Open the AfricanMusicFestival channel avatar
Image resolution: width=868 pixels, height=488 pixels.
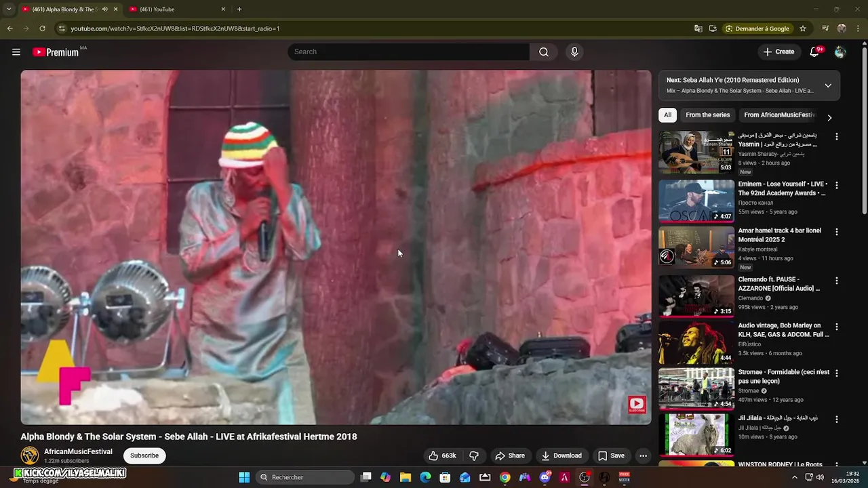30,455
